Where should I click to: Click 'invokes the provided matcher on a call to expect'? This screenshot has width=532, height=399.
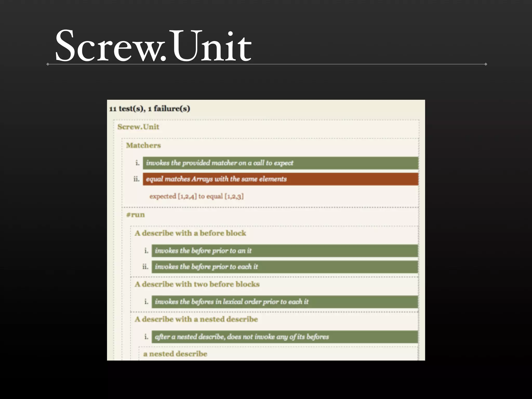(x=281, y=163)
